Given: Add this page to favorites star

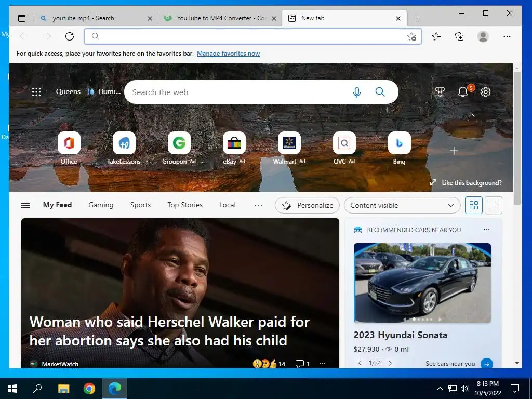Looking at the screenshot, I should 411,37.
